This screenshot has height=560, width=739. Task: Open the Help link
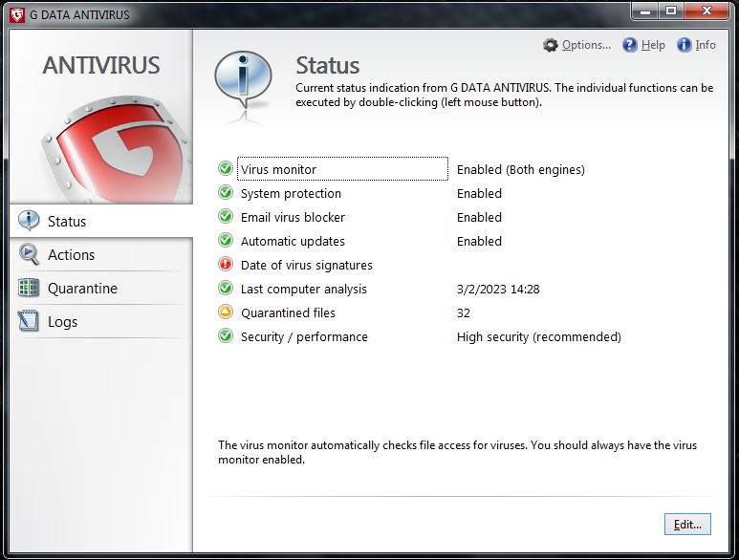point(653,45)
